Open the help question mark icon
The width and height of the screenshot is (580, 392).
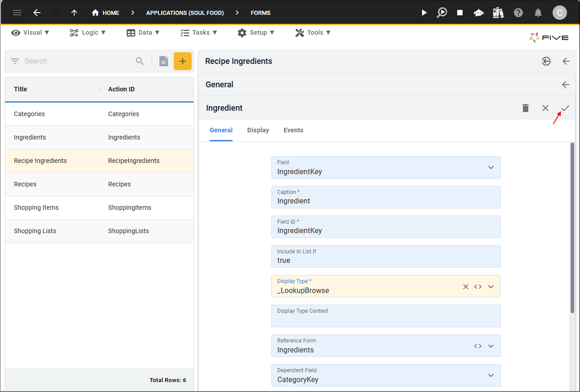(518, 13)
